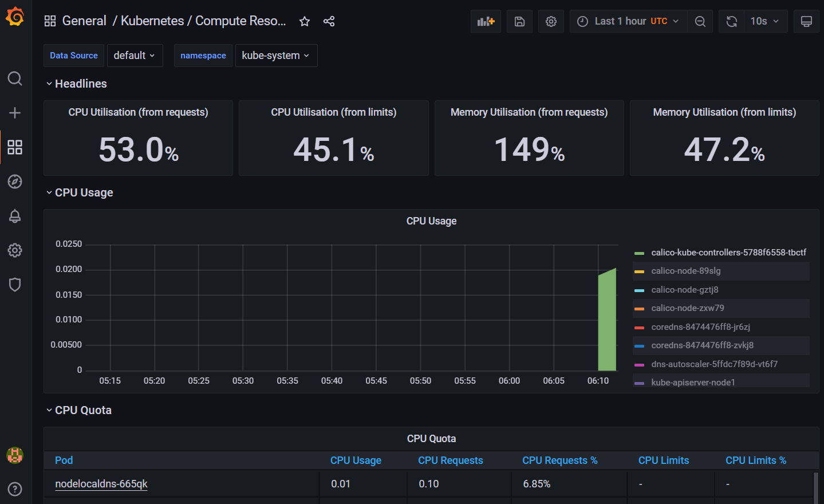This screenshot has height=504, width=824.
Task: Toggle calico-node-zxw79 legend series
Action: tap(687, 308)
